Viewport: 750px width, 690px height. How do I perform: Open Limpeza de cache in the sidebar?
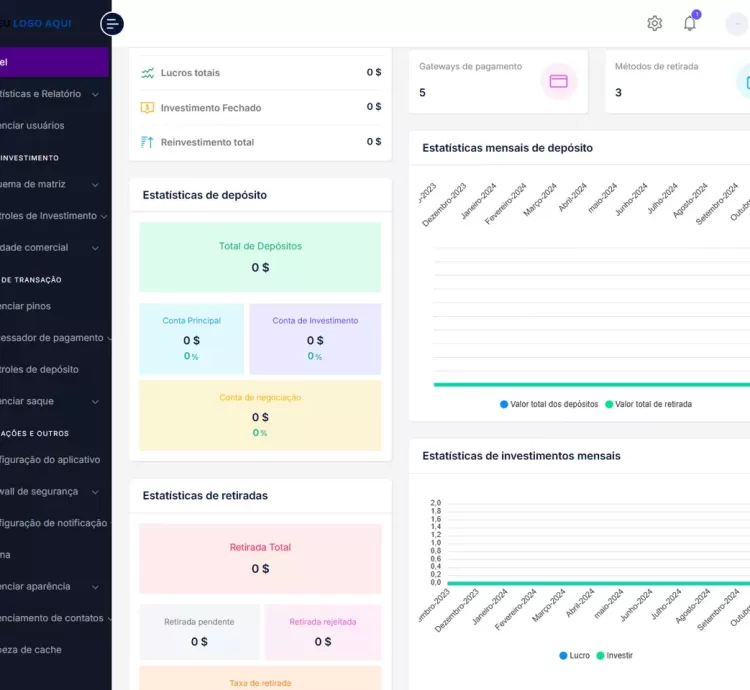click(x=31, y=650)
